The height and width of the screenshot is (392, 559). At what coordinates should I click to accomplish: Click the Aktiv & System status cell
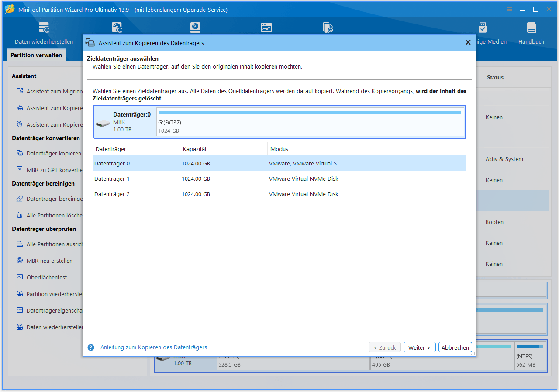tap(504, 159)
